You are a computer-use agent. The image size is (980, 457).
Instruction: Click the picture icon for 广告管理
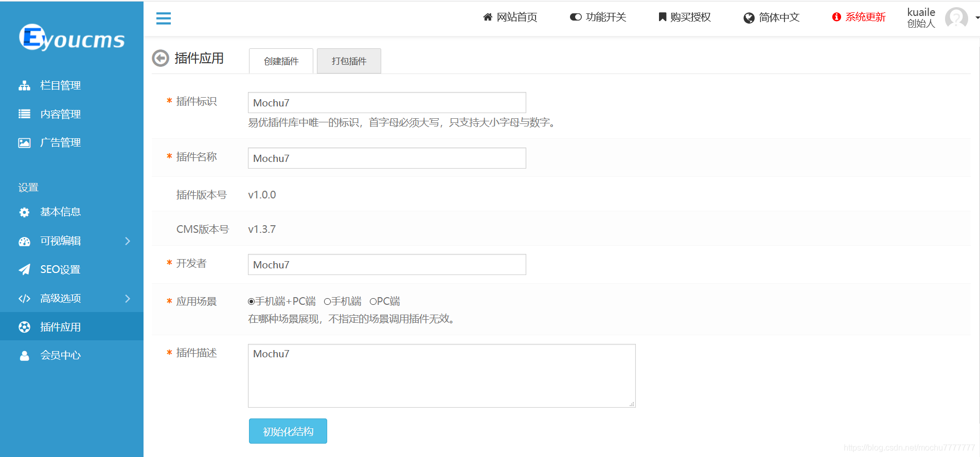click(x=24, y=143)
